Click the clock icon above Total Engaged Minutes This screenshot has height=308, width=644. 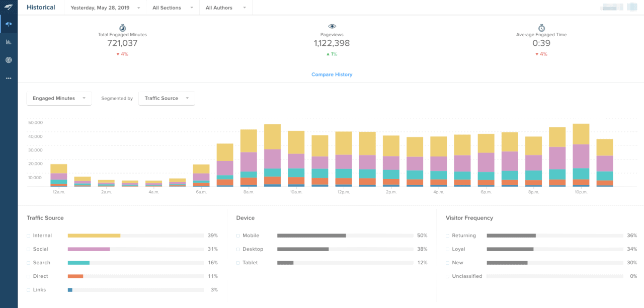tap(121, 28)
